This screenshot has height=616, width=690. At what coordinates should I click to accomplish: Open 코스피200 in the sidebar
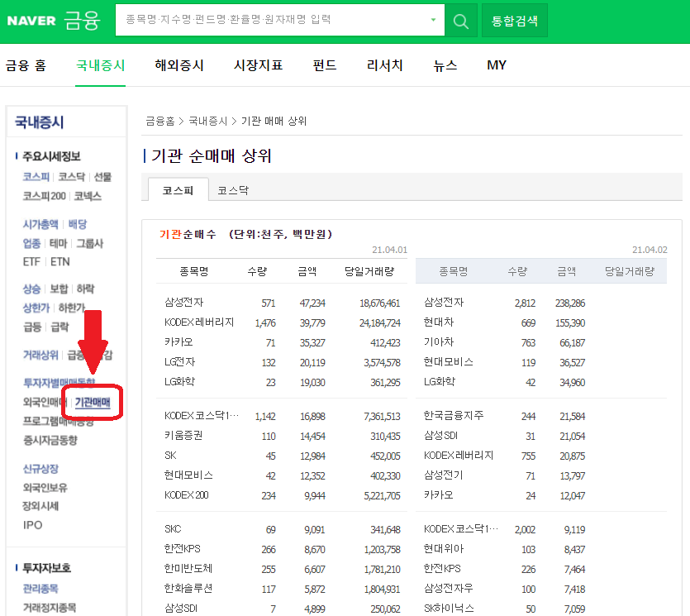(x=44, y=196)
